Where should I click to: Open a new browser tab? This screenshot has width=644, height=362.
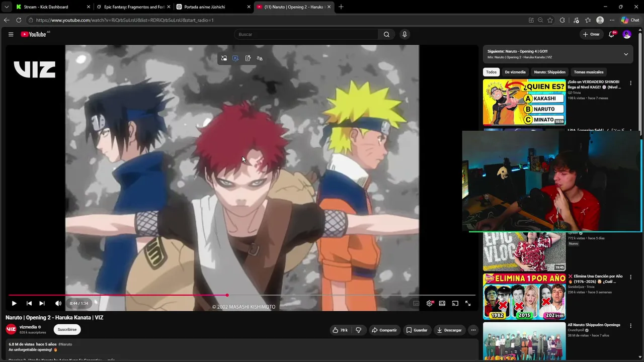click(x=341, y=7)
